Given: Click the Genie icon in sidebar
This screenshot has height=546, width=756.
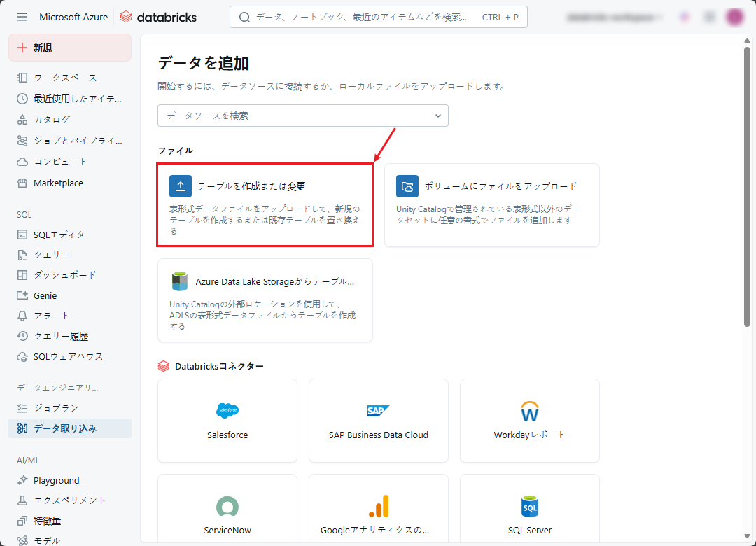Looking at the screenshot, I should coord(22,295).
